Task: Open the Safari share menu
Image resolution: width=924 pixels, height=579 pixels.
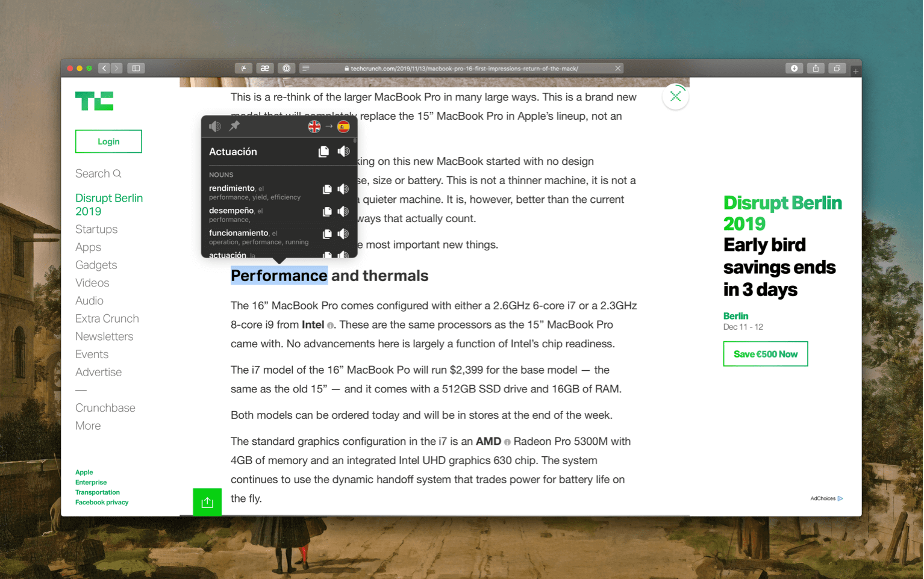Action: 816,68
